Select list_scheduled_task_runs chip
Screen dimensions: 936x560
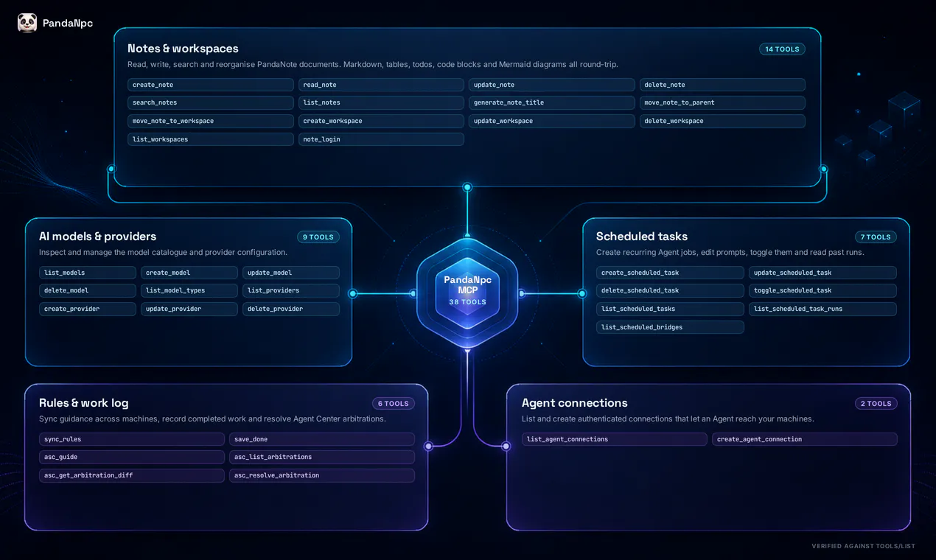tap(823, 309)
